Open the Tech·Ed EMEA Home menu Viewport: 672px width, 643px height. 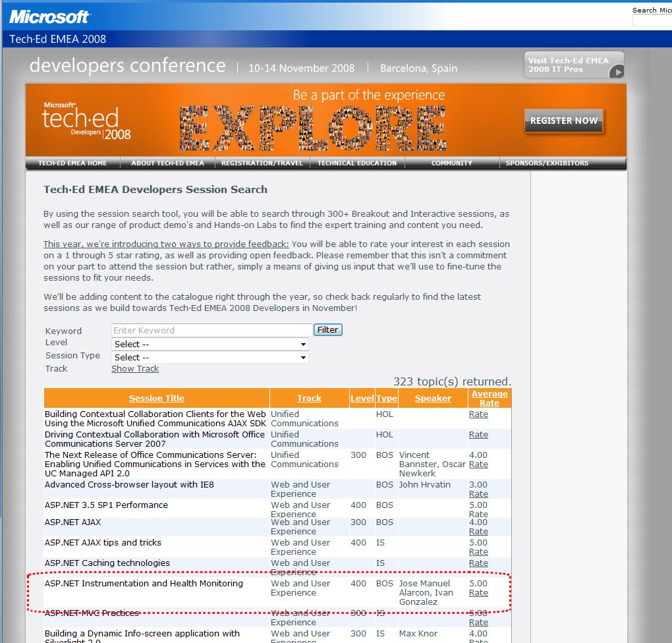click(72, 163)
